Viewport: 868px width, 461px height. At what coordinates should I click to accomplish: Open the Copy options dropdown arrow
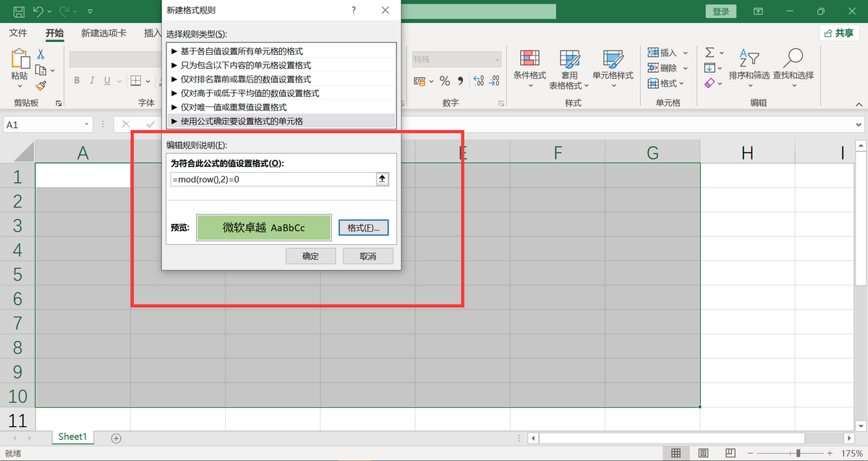53,71
